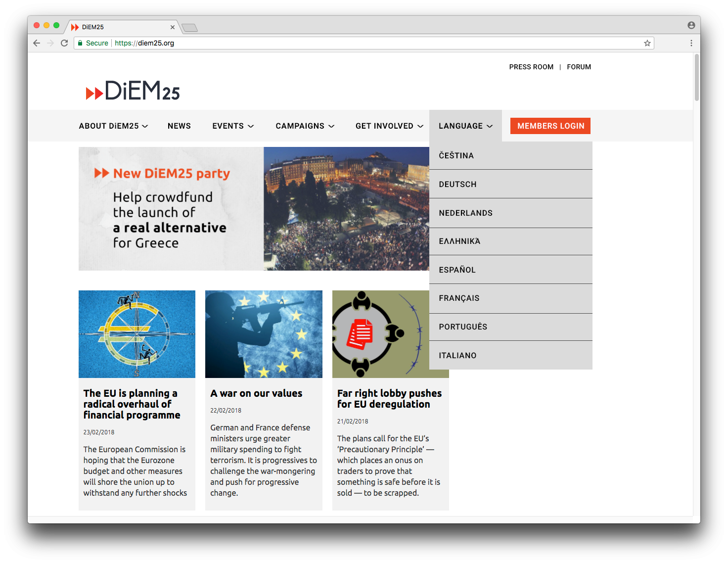Image resolution: width=728 pixels, height=563 pixels.
Task: Open 'Far right lobby pushes for EU deregulation' headline
Action: click(389, 399)
